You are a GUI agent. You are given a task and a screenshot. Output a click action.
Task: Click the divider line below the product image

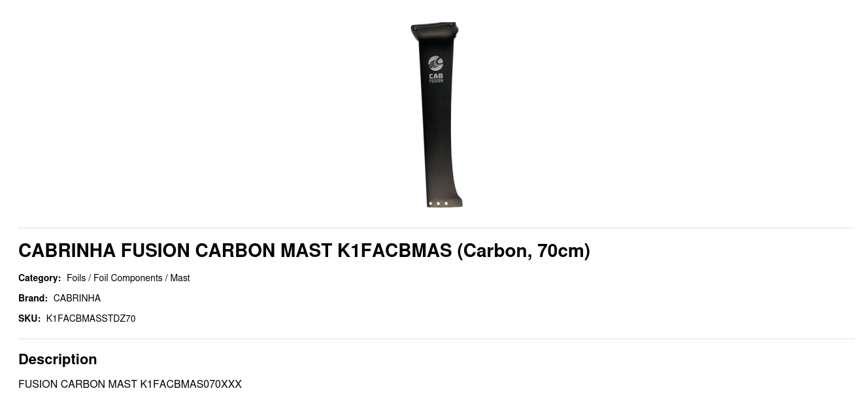pos(437,228)
